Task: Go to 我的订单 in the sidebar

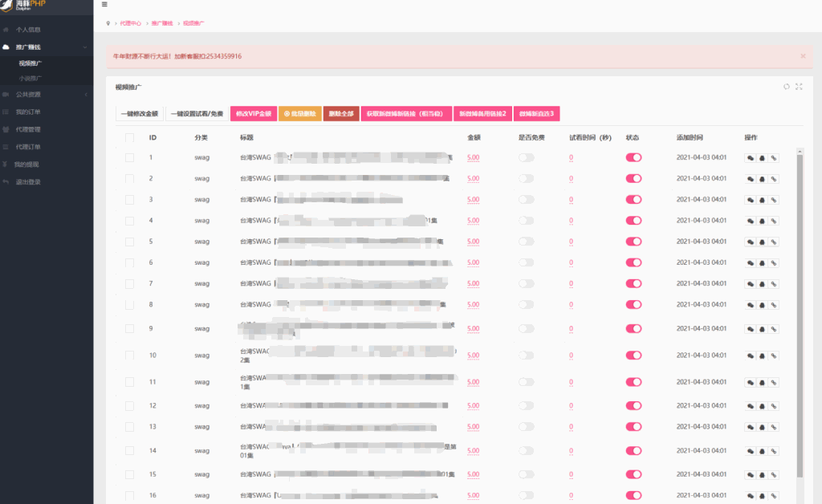Action: tap(28, 112)
